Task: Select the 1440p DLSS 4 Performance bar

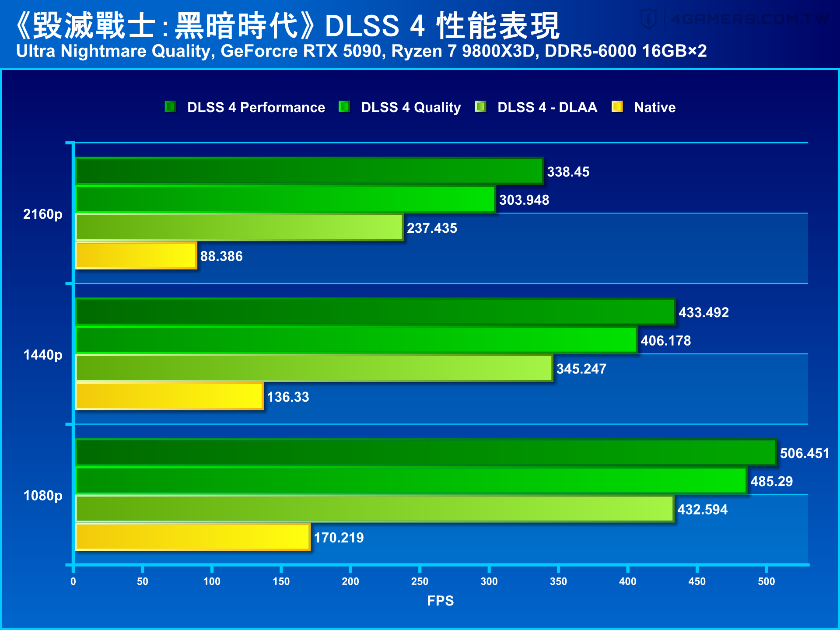Action: 375,311
